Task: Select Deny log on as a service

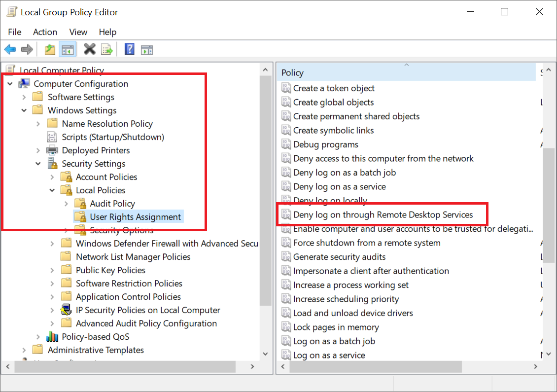Action: 339,186
